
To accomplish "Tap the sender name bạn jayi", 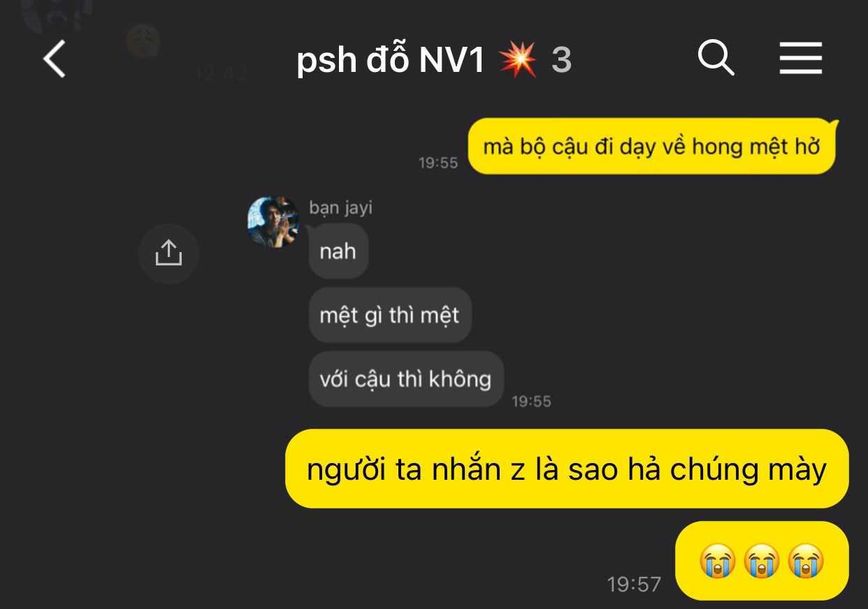I will (341, 207).
